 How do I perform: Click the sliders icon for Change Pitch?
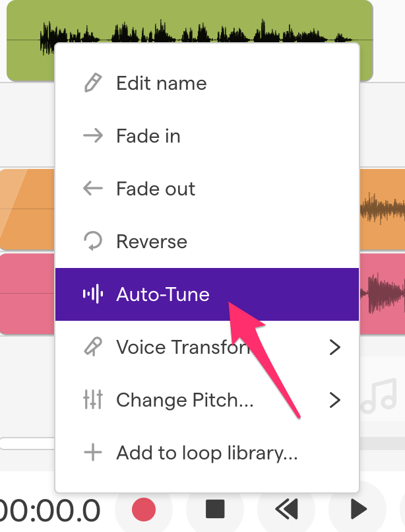pos(93,400)
